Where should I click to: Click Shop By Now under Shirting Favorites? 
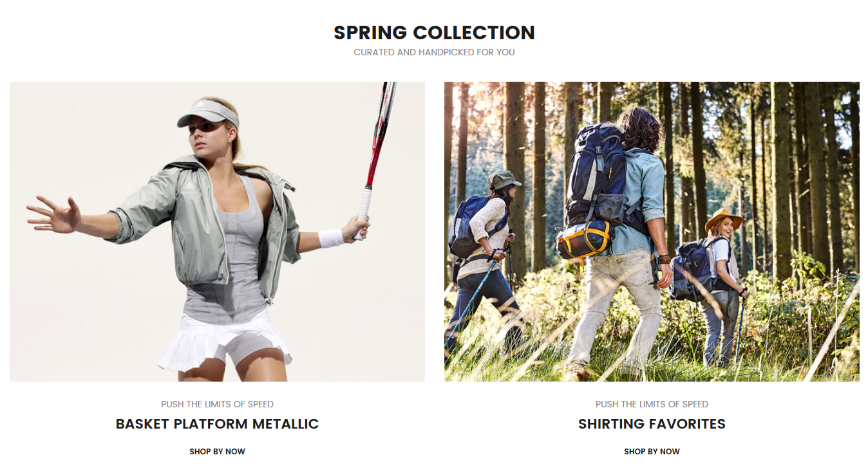tap(652, 452)
